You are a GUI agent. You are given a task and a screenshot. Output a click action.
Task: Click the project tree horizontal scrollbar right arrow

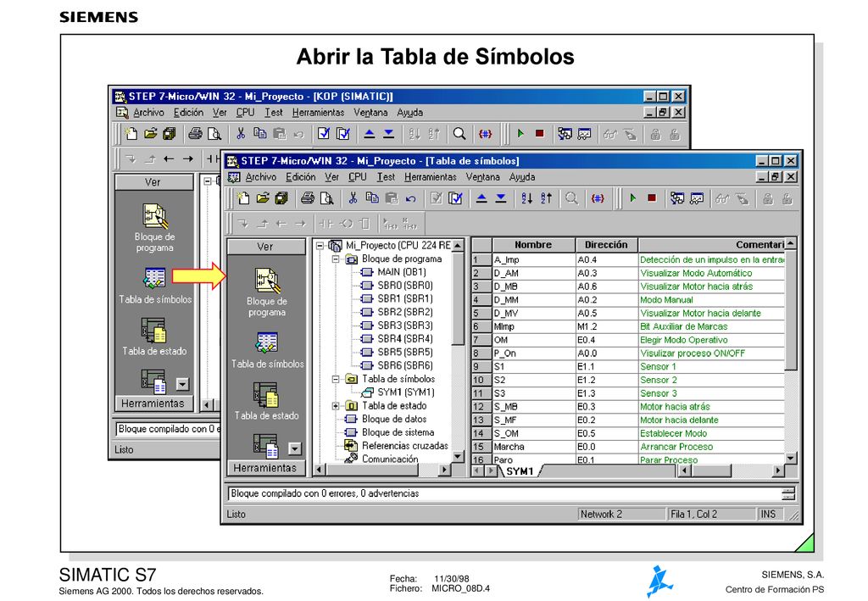click(444, 470)
